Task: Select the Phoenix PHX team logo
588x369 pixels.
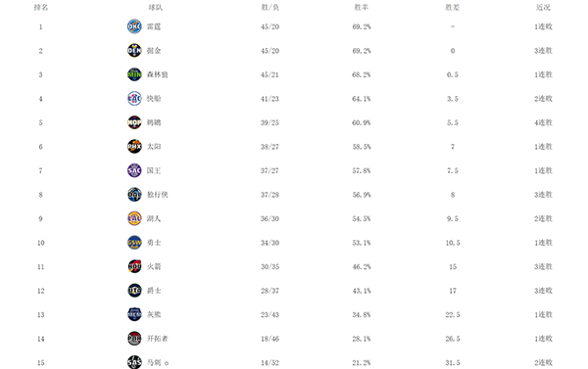Action: point(134,147)
